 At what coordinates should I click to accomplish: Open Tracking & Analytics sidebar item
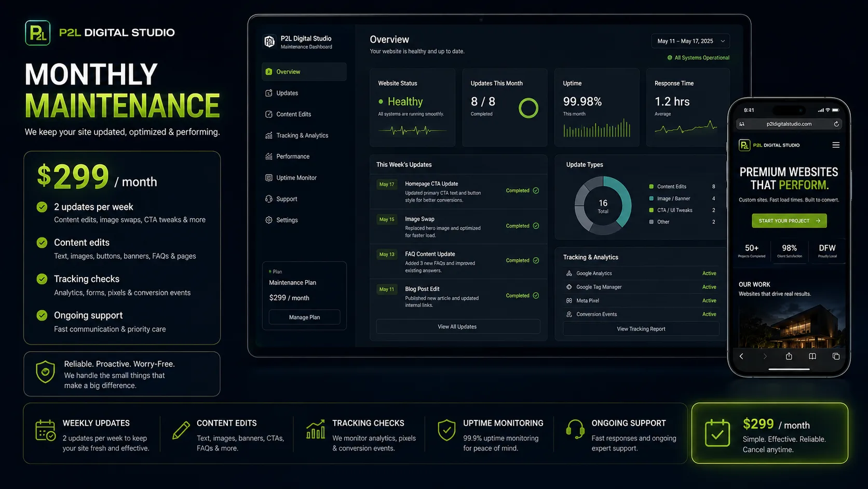point(304,136)
